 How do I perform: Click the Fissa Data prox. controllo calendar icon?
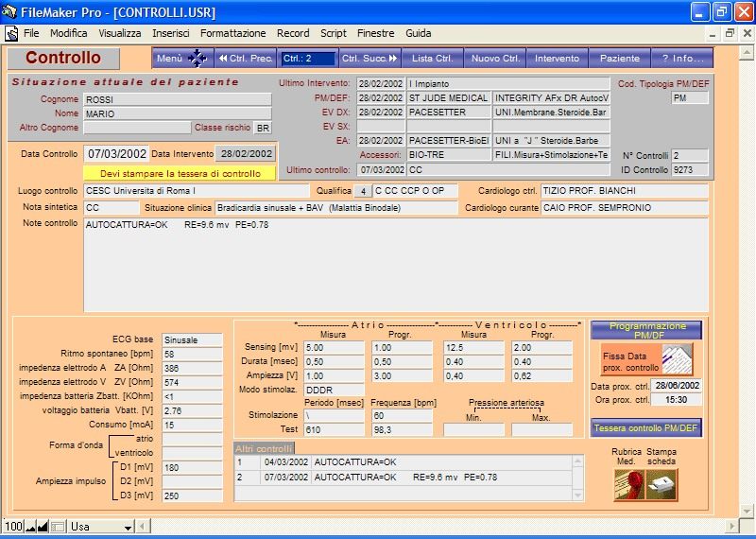click(677, 359)
